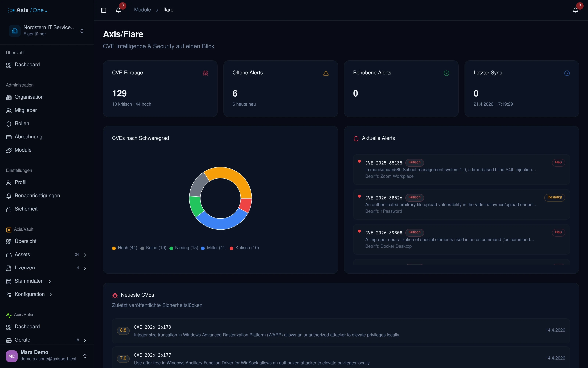
Task: Click "Betrifft: Zoom Workplace" text
Action: (x=389, y=176)
